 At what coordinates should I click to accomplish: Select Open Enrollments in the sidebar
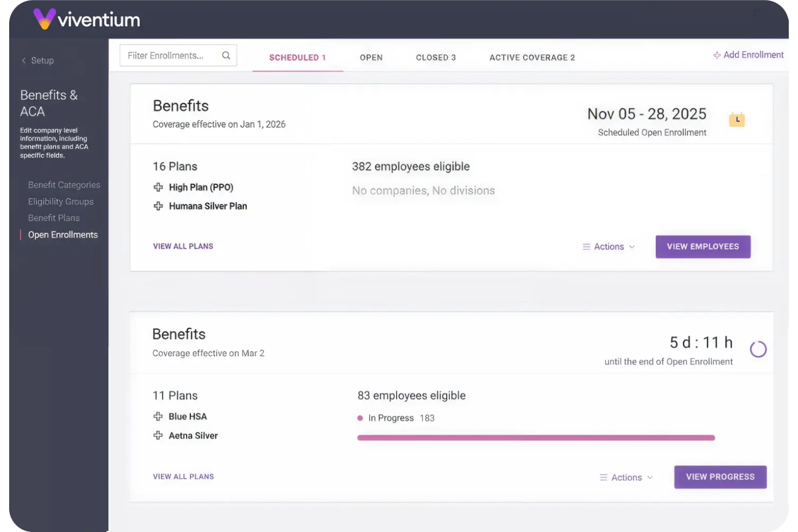[63, 234]
